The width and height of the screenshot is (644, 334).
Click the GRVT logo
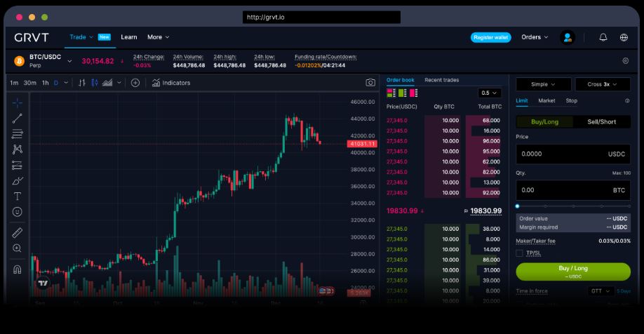[x=32, y=37]
